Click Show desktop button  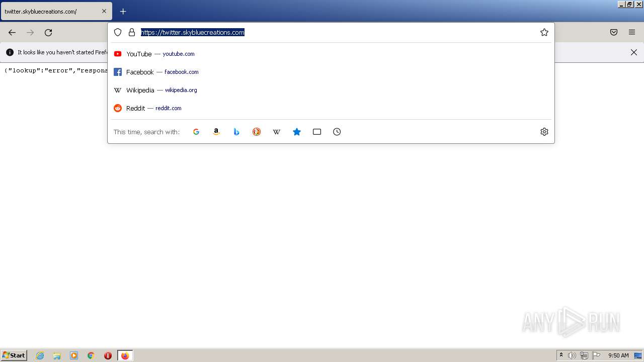coord(638,355)
